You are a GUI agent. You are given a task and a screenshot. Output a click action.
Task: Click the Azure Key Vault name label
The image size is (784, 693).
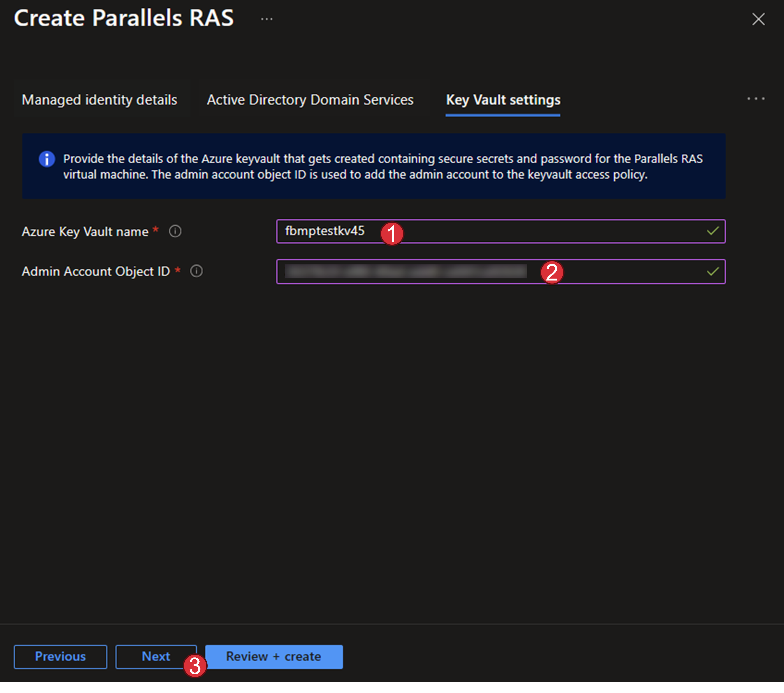tap(85, 232)
